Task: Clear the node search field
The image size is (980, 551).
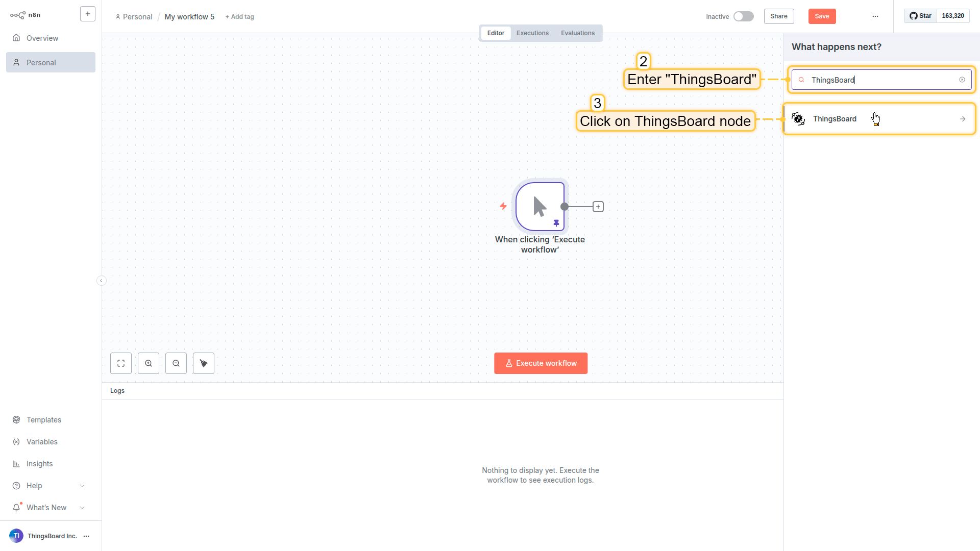Action: pyautogui.click(x=962, y=80)
